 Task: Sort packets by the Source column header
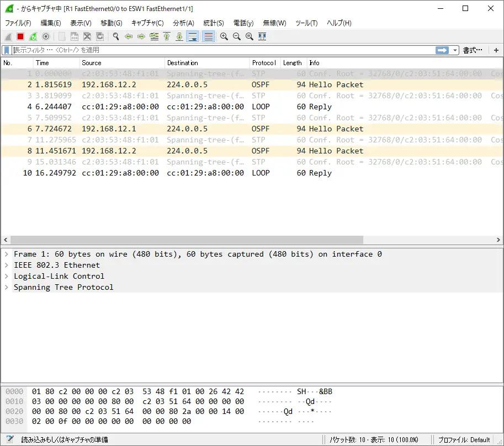click(x=122, y=63)
